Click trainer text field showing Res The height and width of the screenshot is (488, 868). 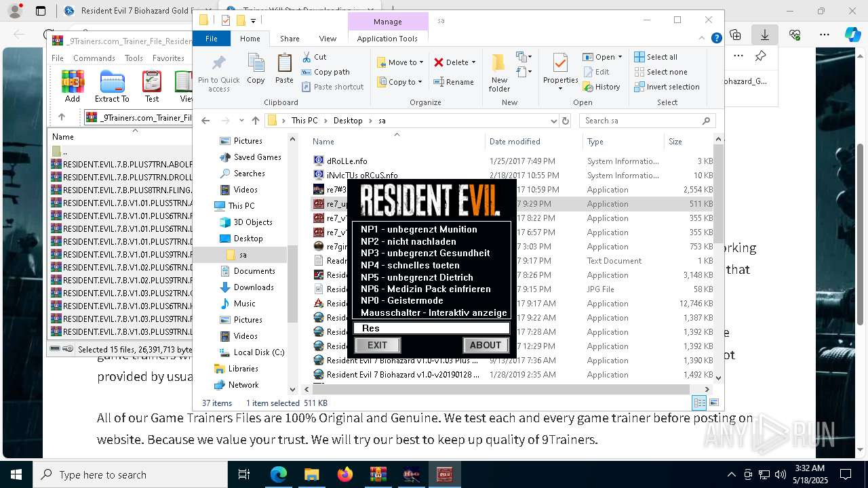tap(431, 328)
